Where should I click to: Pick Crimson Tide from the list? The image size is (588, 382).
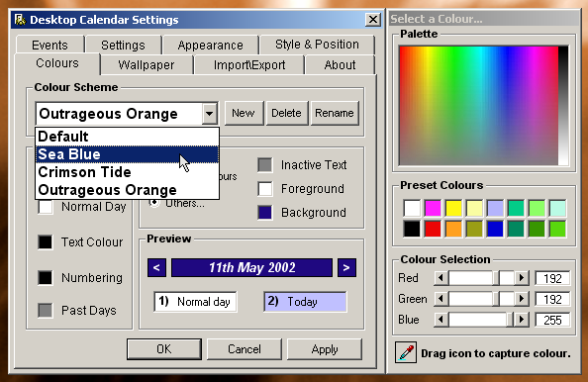[x=127, y=172]
